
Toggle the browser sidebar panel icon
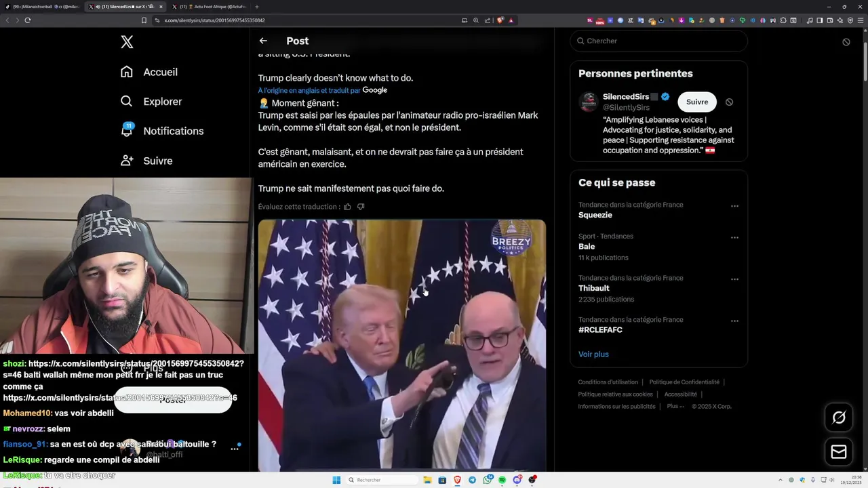pyautogui.click(x=820, y=20)
